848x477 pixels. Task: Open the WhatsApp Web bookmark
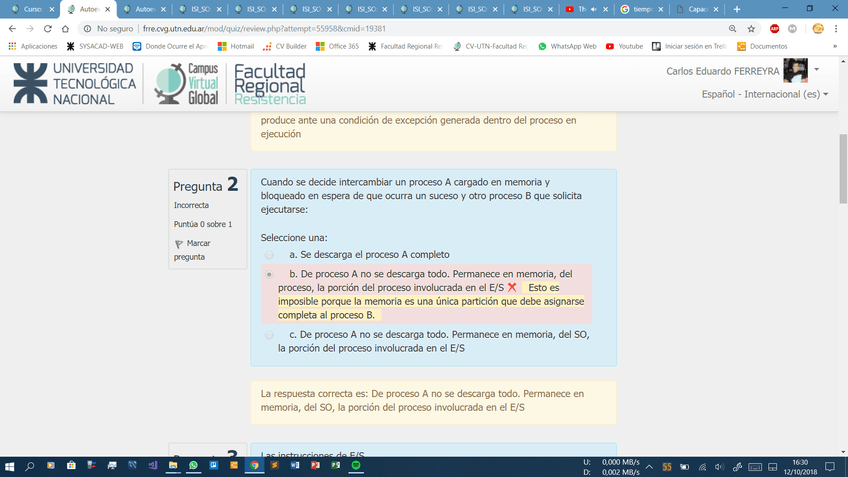[x=567, y=46]
